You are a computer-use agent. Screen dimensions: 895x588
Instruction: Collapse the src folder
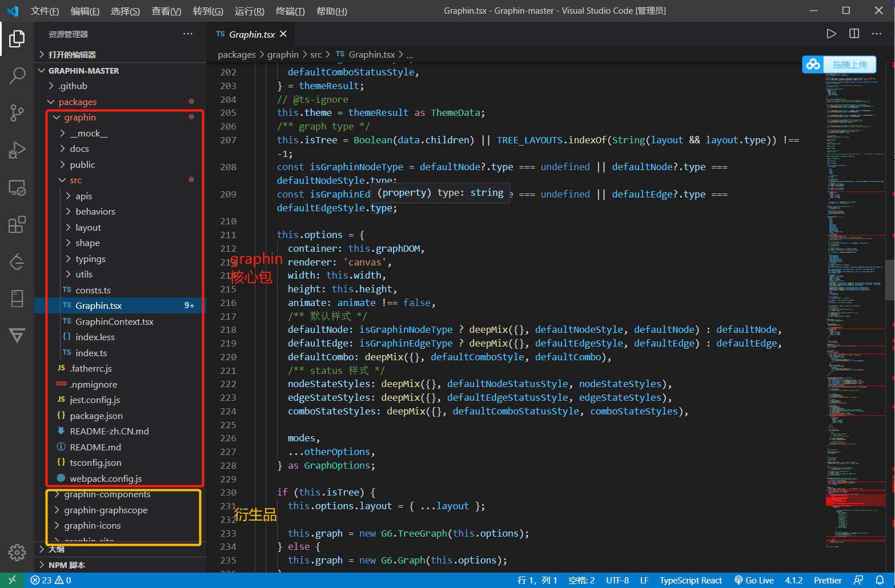coord(120,180)
